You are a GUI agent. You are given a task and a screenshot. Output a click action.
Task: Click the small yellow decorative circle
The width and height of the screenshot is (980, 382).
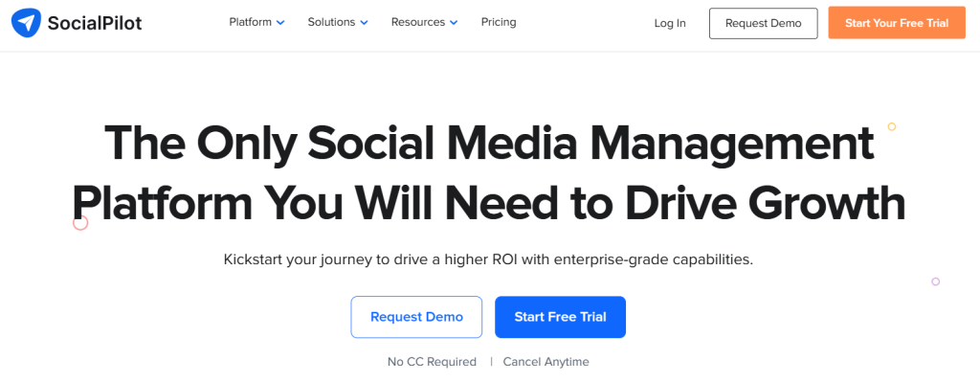point(892,126)
